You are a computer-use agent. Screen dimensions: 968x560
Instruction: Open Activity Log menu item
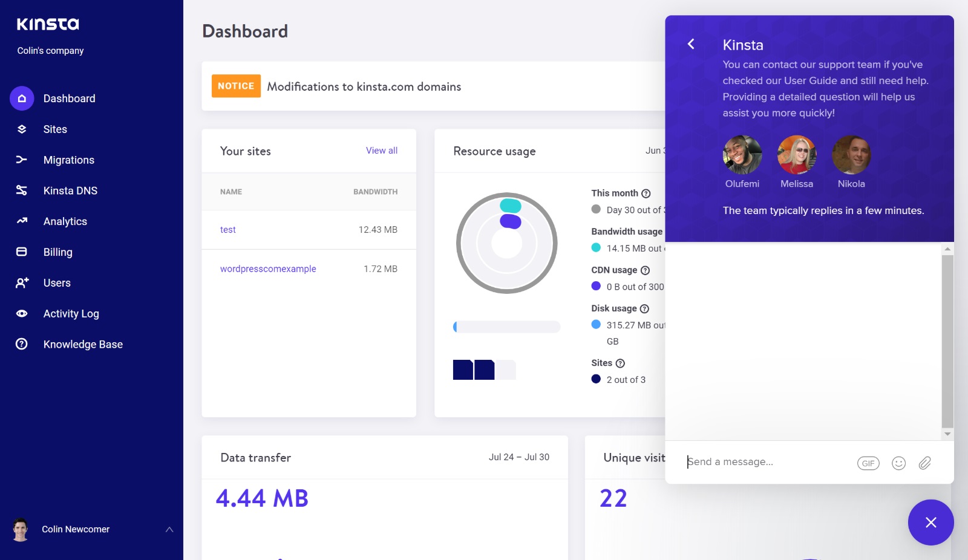click(x=71, y=314)
